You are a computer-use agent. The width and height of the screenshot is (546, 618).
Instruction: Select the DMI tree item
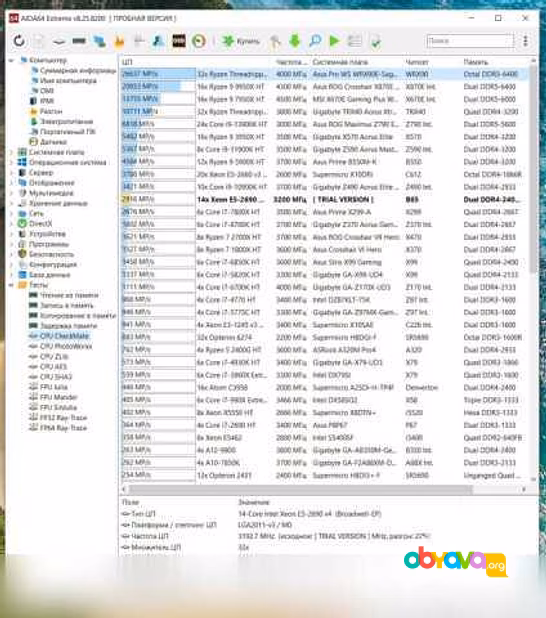(47, 91)
